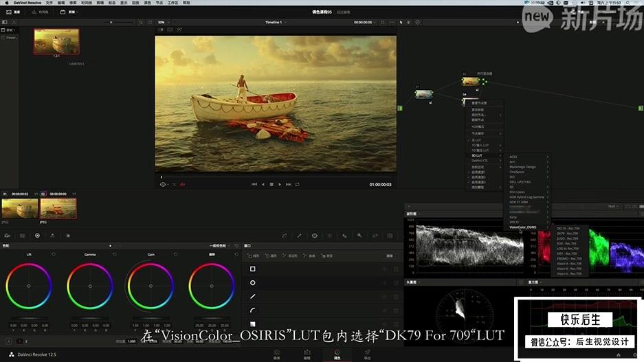Viewport: 644px width, 362px height.
Task: Open the 波形图 scope type dropdown
Action: coord(413,214)
